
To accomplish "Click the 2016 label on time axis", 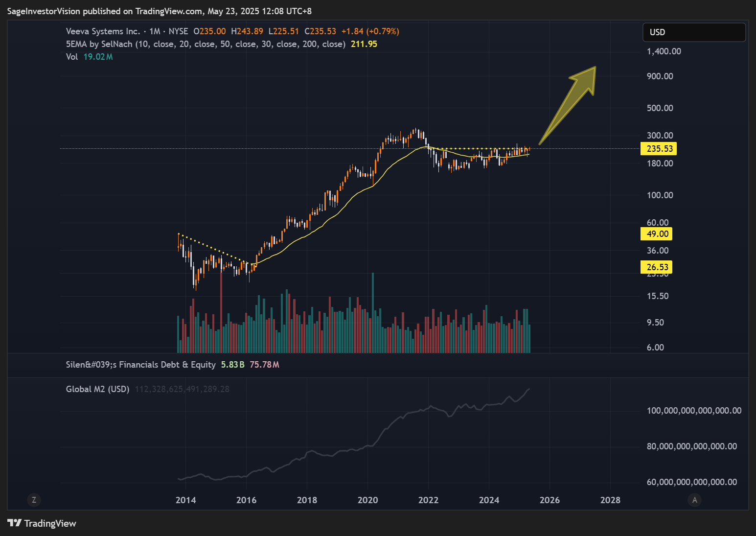I will tap(247, 500).
